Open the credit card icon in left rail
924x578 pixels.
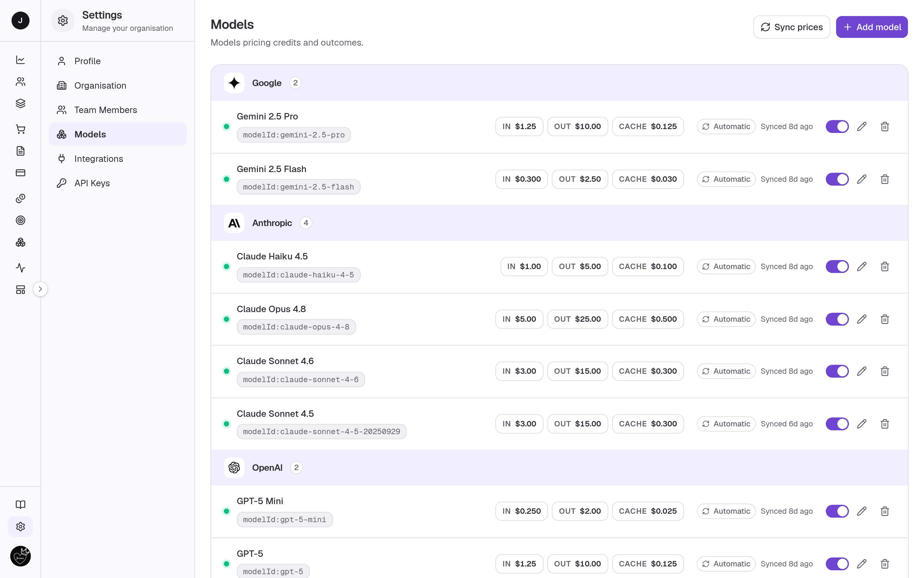point(20,173)
